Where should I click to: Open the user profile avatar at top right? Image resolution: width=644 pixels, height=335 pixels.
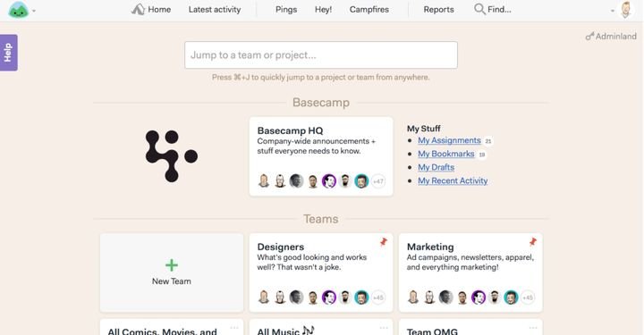click(x=626, y=10)
